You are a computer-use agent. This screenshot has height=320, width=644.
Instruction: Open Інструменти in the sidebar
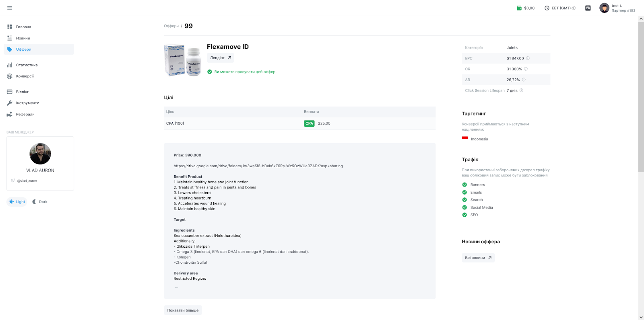[39, 103]
